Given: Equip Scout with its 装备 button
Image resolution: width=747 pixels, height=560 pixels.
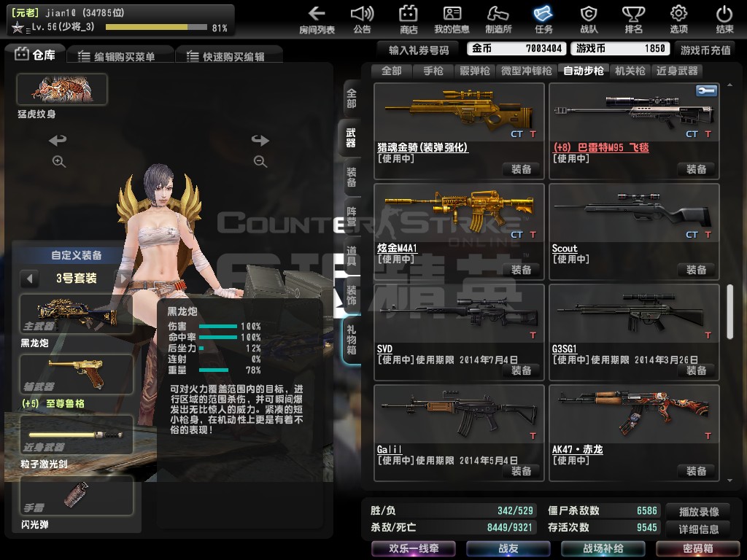Looking at the screenshot, I should [x=696, y=270].
